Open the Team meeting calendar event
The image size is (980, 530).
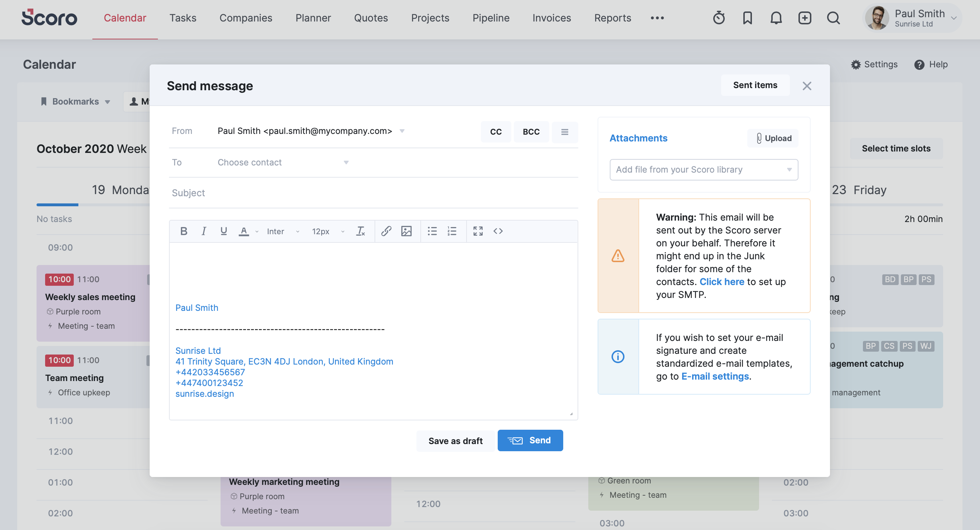point(93,377)
